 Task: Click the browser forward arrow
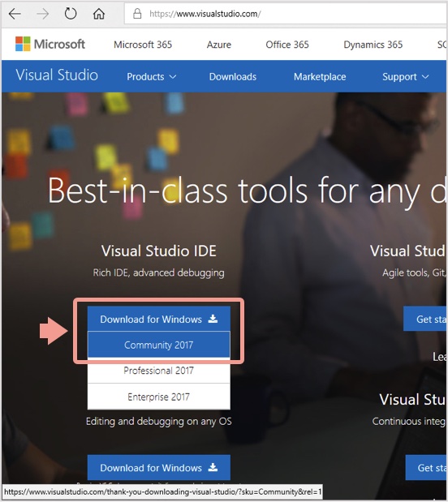click(x=43, y=14)
